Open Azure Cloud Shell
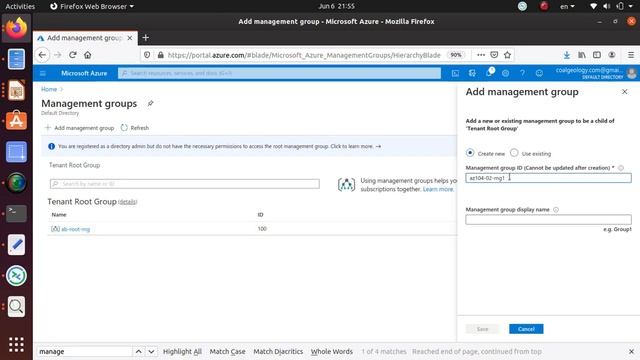Image resolution: width=640 pixels, height=360 pixels. pyautogui.click(x=456, y=73)
